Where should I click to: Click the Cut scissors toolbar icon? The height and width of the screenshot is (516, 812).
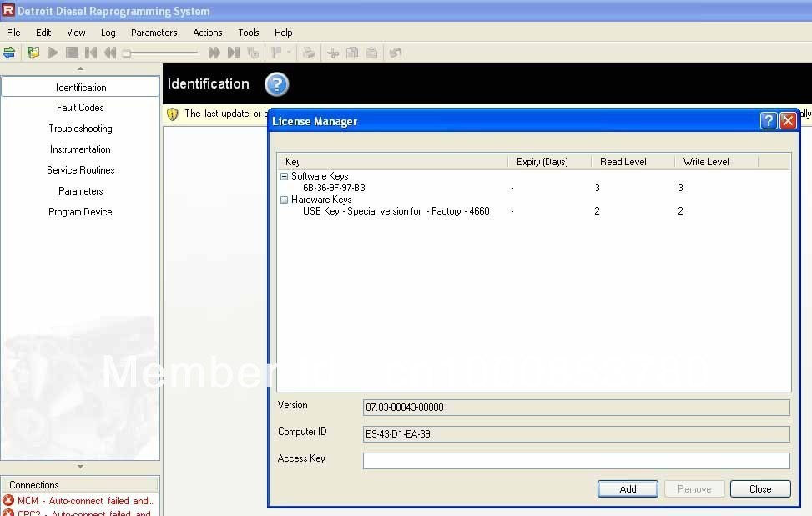click(x=333, y=53)
